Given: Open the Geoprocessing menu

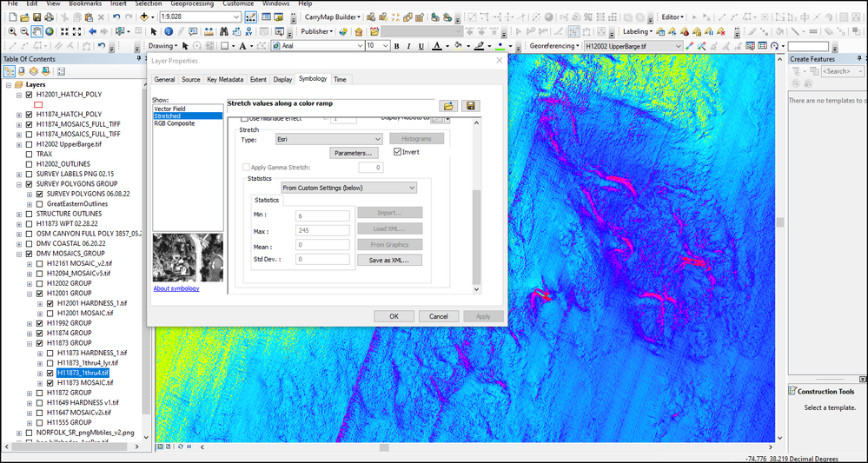Looking at the screenshot, I should (191, 3).
